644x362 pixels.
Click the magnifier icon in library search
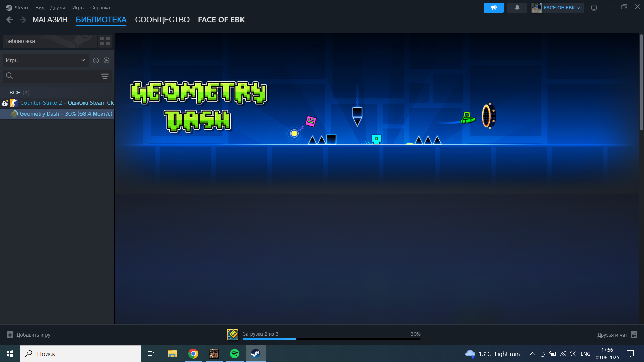click(9, 76)
